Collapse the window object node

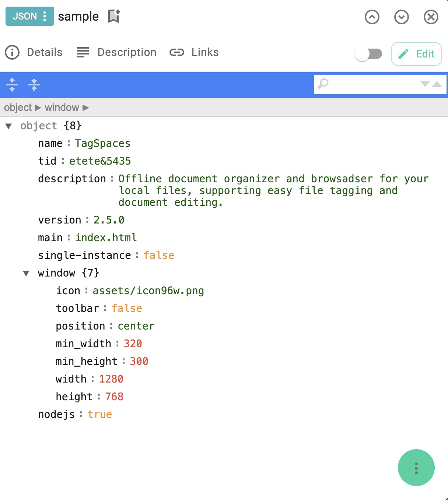coord(26,273)
